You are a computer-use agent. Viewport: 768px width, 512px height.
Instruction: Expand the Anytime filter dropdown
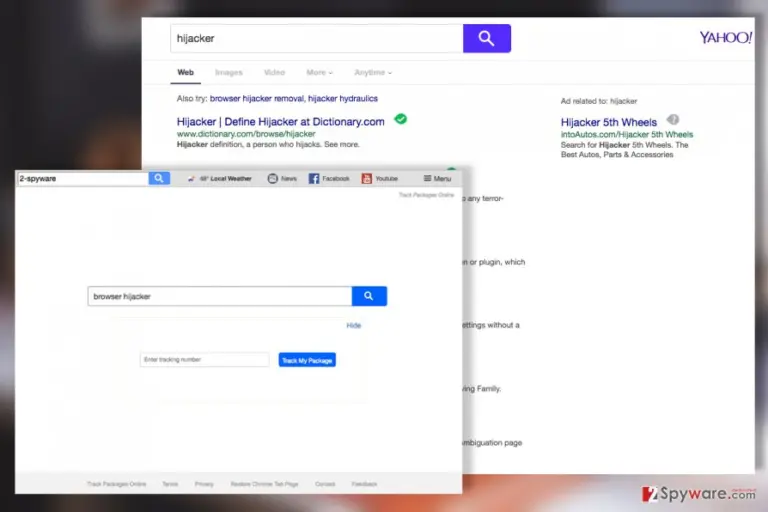coord(373,73)
